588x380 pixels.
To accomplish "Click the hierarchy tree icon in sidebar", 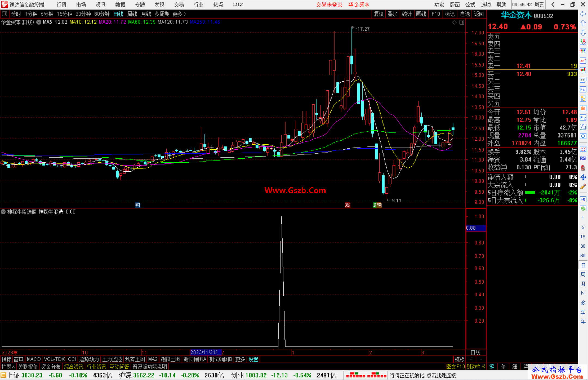I will [583, 99].
